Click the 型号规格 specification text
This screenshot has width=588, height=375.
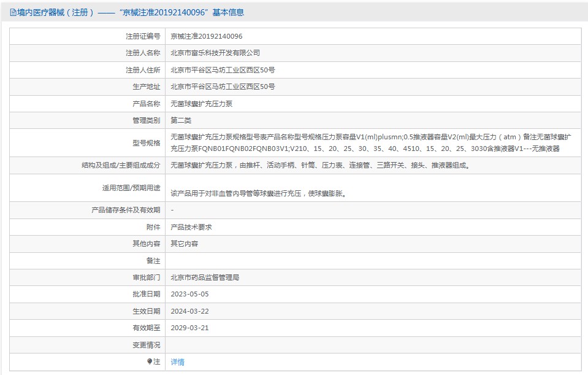371,142
